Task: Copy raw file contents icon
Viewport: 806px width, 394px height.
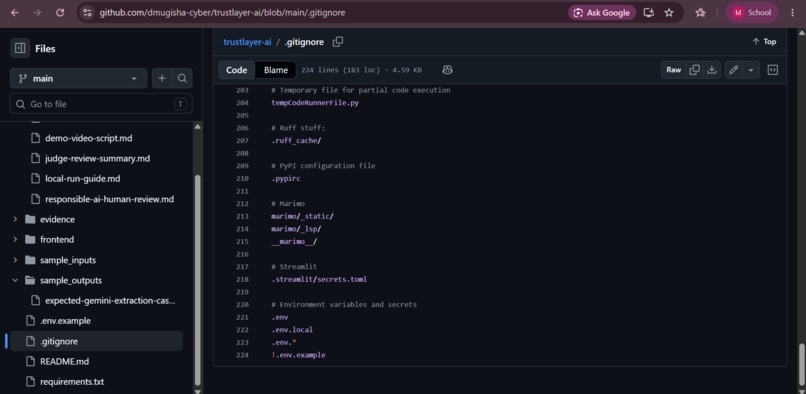Action: pyautogui.click(x=694, y=70)
